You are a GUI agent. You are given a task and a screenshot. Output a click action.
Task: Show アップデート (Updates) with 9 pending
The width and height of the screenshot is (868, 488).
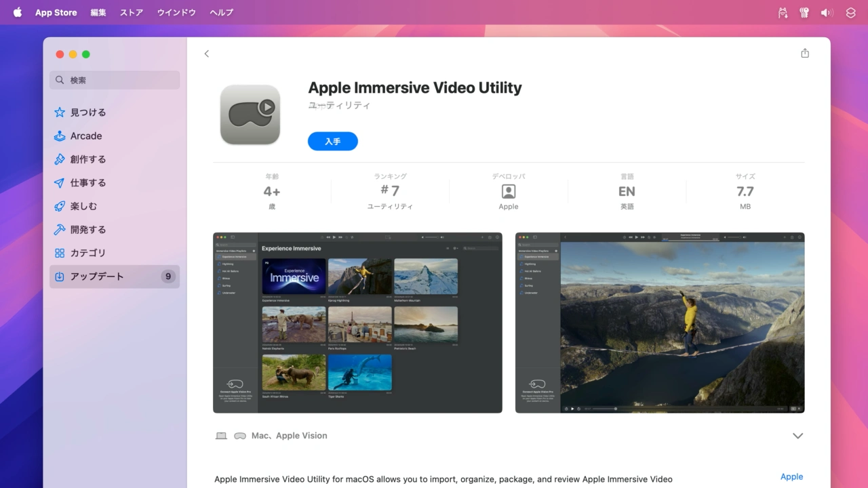(97, 277)
